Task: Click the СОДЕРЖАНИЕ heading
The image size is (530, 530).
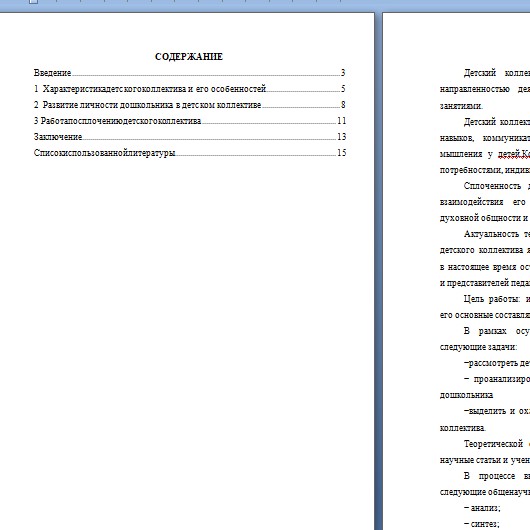Action: (189, 57)
